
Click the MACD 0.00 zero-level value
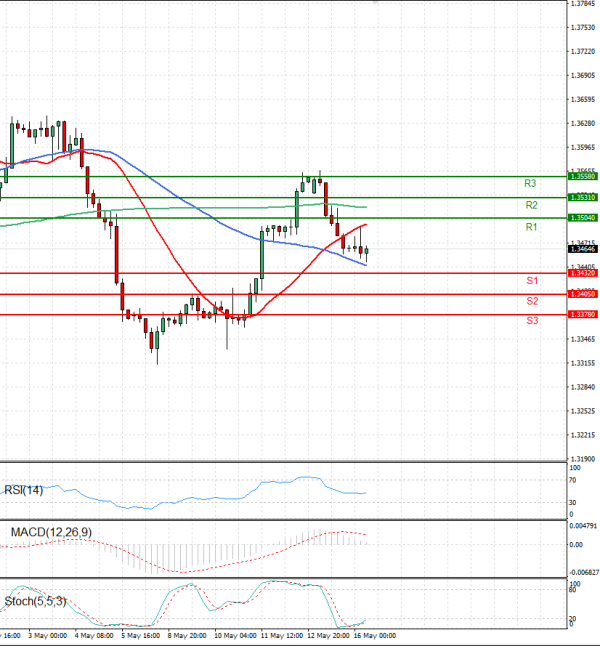(x=576, y=545)
